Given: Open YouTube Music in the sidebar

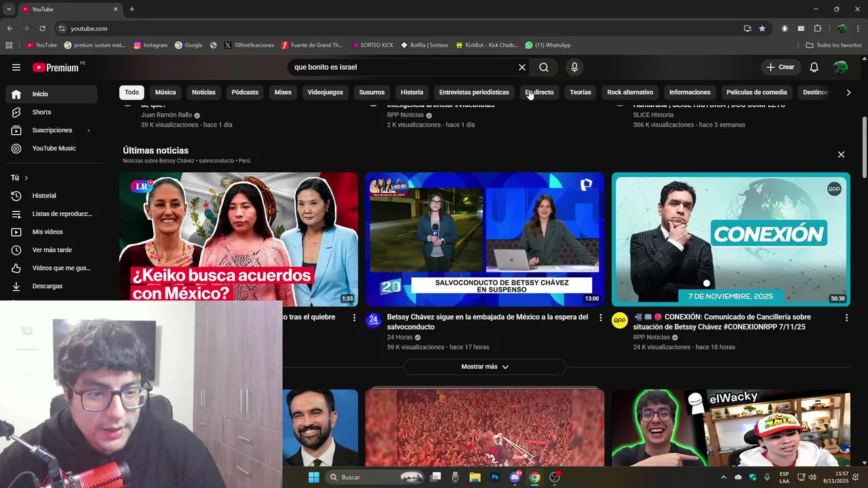Looking at the screenshot, I should (52, 148).
